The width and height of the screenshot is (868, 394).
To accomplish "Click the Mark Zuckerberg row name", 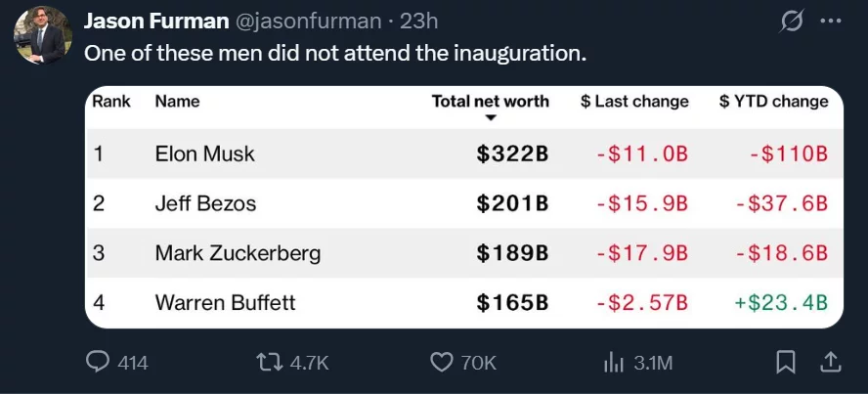I will [x=238, y=253].
